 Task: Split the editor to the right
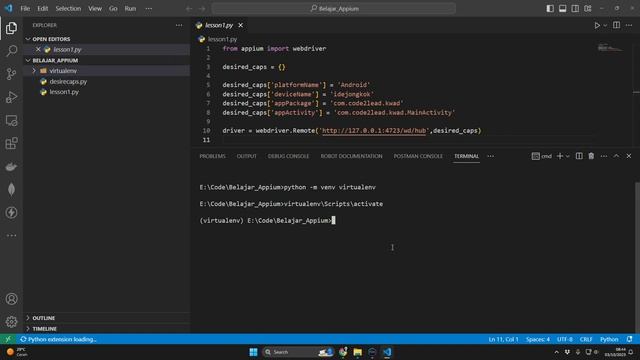point(616,25)
